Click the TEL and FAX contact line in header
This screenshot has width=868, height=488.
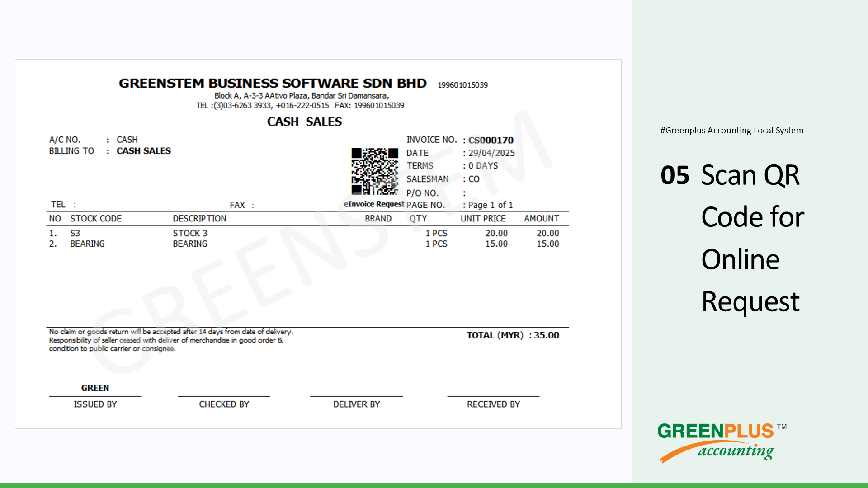coord(300,106)
